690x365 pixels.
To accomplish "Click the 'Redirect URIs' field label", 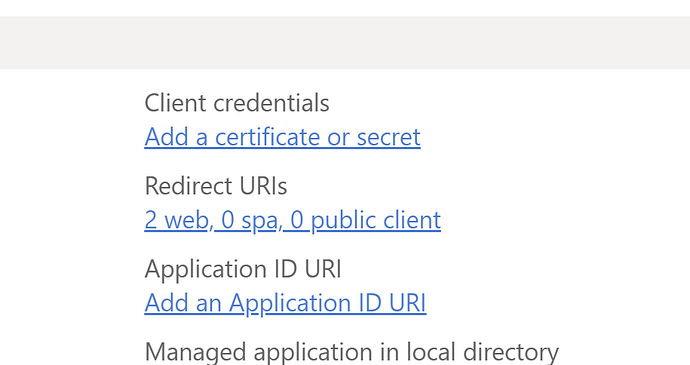I will (x=216, y=186).
